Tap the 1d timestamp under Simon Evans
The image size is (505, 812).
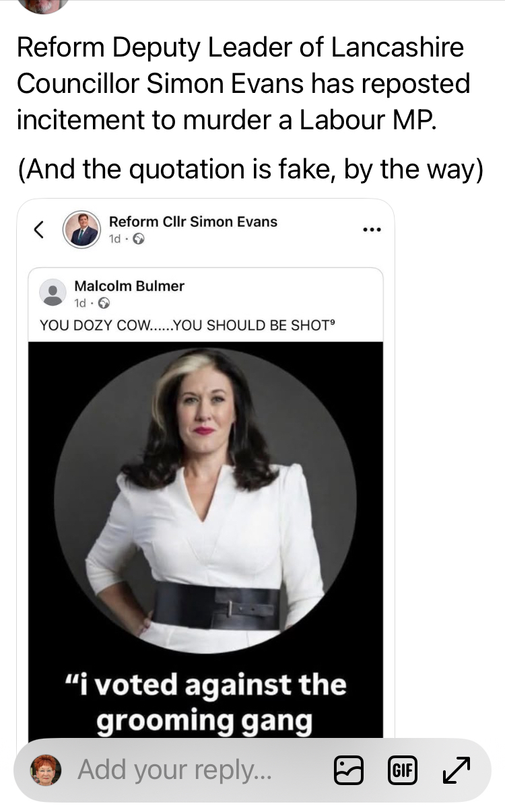coord(114,239)
